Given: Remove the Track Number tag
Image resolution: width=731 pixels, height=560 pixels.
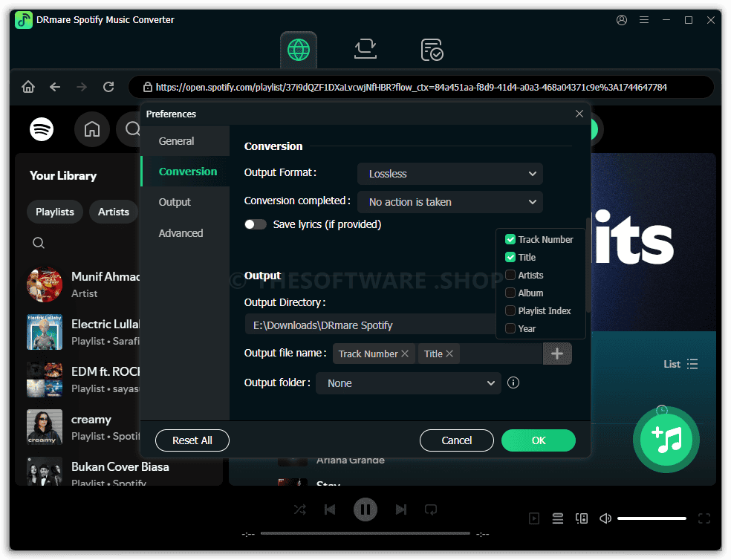Looking at the screenshot, I should [x=405, y=354].
